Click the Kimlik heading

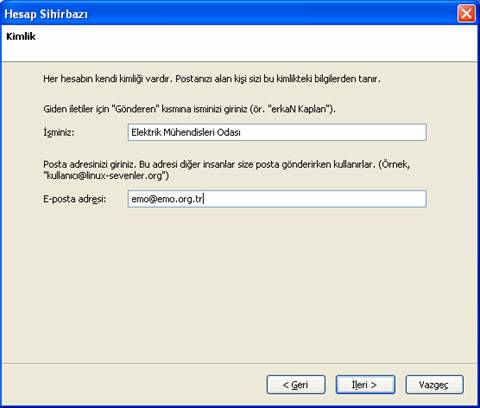pos(21,36)
